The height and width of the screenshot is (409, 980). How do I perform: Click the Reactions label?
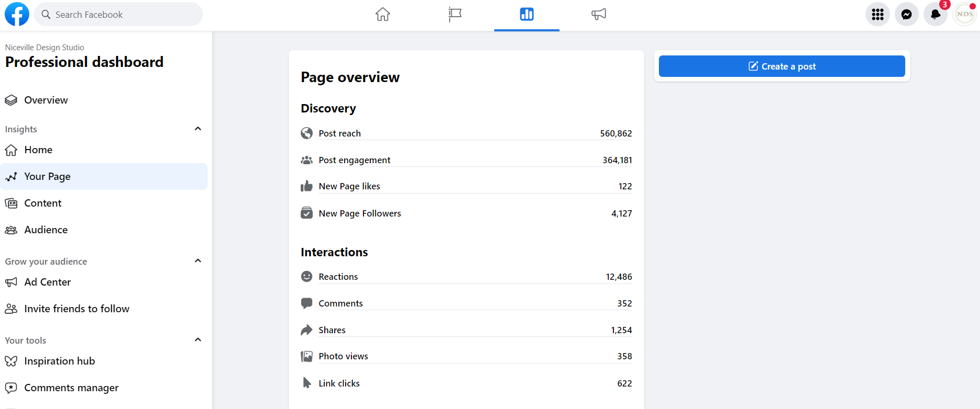pyautogui.click(x=338, y=277)
